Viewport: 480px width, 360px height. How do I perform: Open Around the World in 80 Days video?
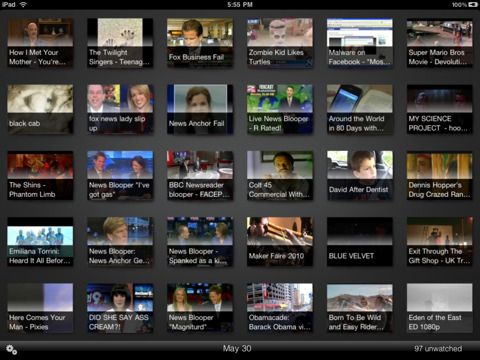tap(360, 109)
